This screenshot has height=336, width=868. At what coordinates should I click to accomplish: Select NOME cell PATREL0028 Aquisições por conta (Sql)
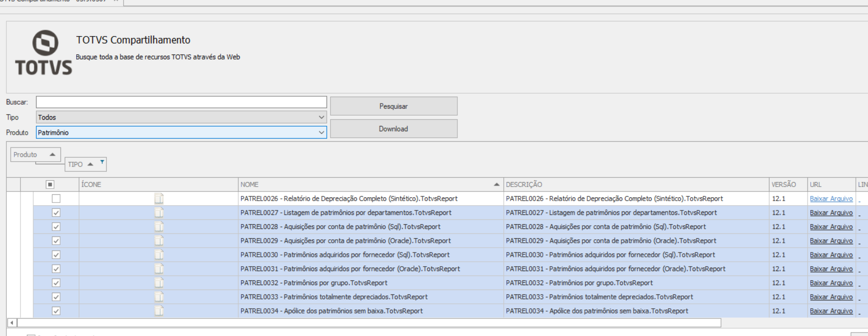pyautogui.click(x=371, y=227)
